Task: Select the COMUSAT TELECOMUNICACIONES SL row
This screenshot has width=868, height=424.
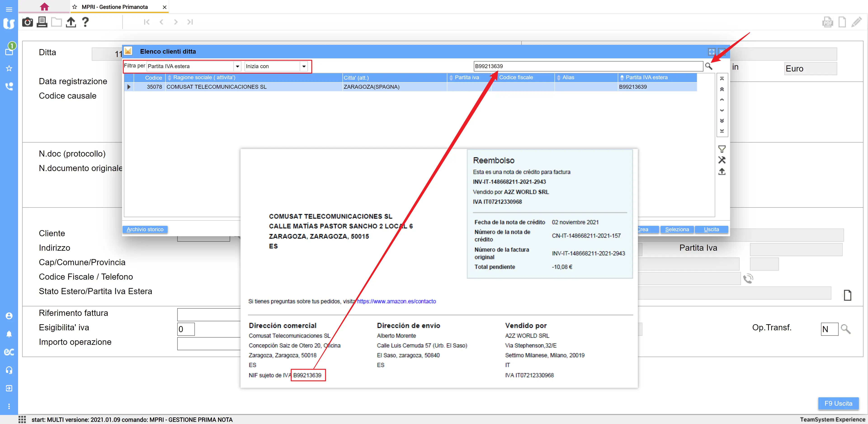Action: point(217,87)
